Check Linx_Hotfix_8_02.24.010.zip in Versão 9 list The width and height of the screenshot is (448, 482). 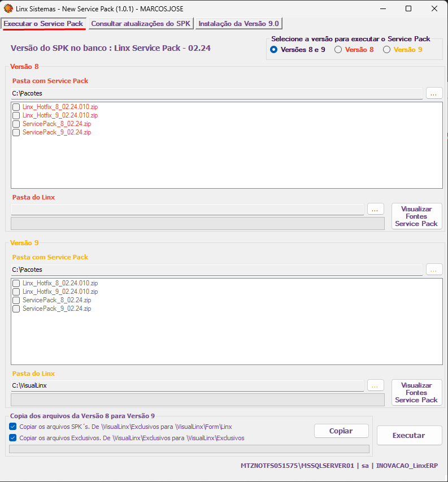tap(16, 284)
